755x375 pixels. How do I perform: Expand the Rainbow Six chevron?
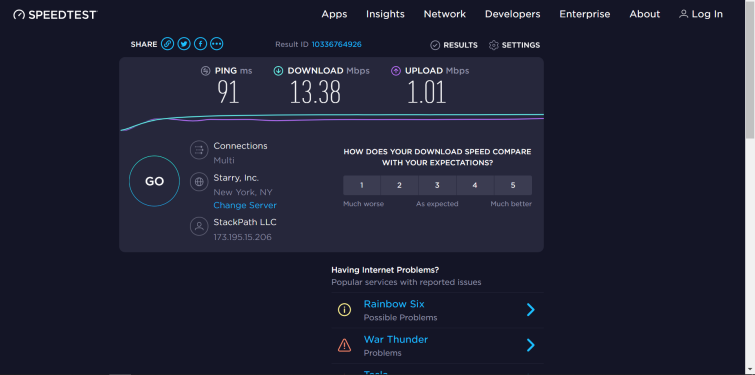coord(531,310)
